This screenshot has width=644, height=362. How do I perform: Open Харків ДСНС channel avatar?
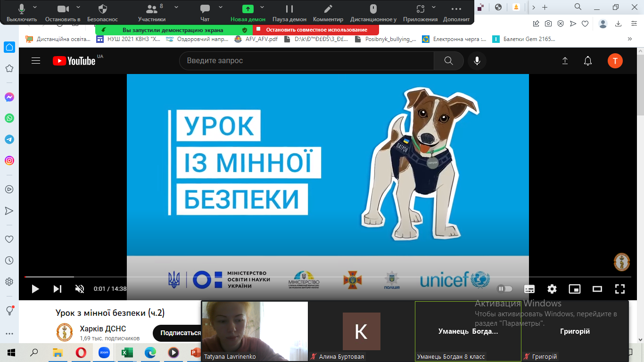point(65,332)
